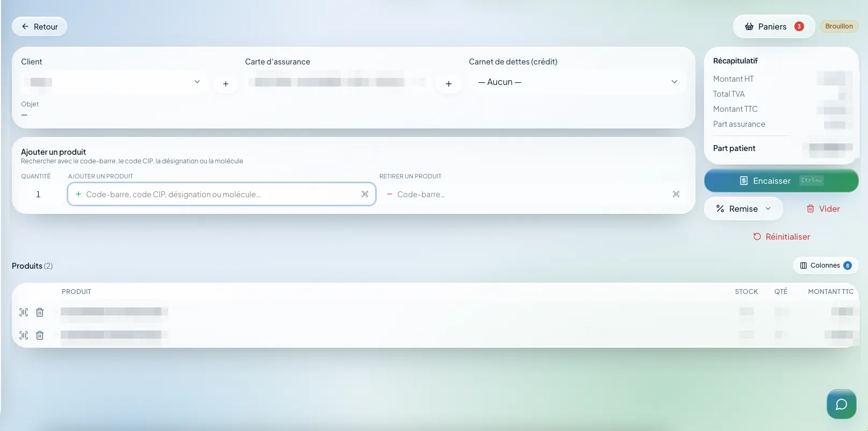Image resolution: width=868 pixels, height=431 pixels.
Task: Delete the first product row
Action: pos(40,312)
